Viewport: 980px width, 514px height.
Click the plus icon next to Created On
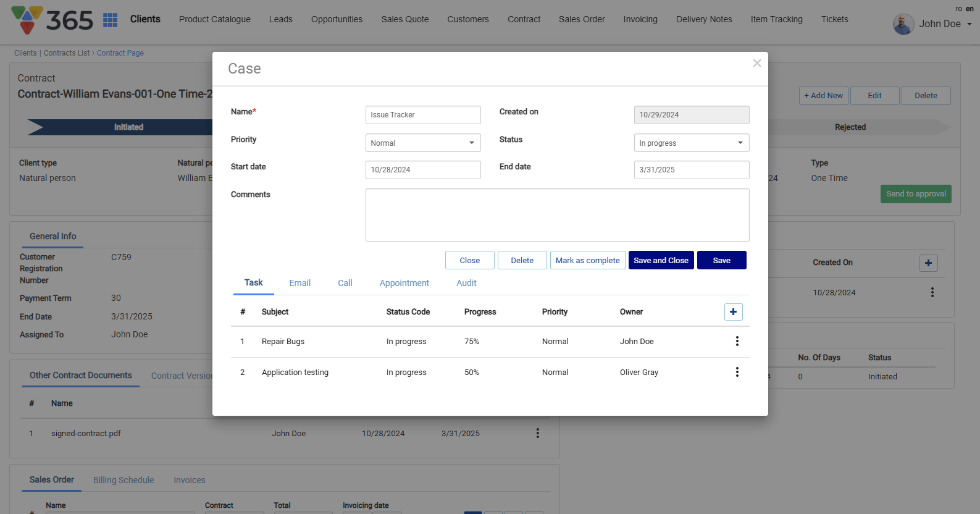[x=928, y=263]
